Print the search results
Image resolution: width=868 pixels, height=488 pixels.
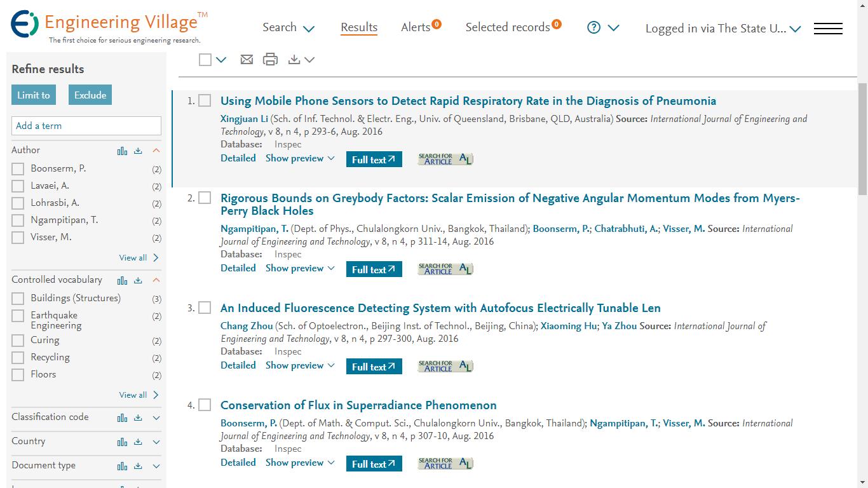[x=270, y=59]
